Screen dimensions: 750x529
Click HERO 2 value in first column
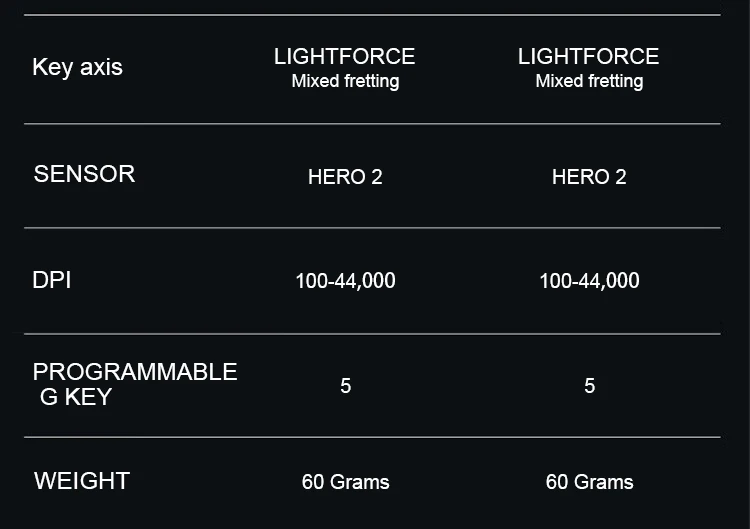pyautogui.click(x=345, y=177)
